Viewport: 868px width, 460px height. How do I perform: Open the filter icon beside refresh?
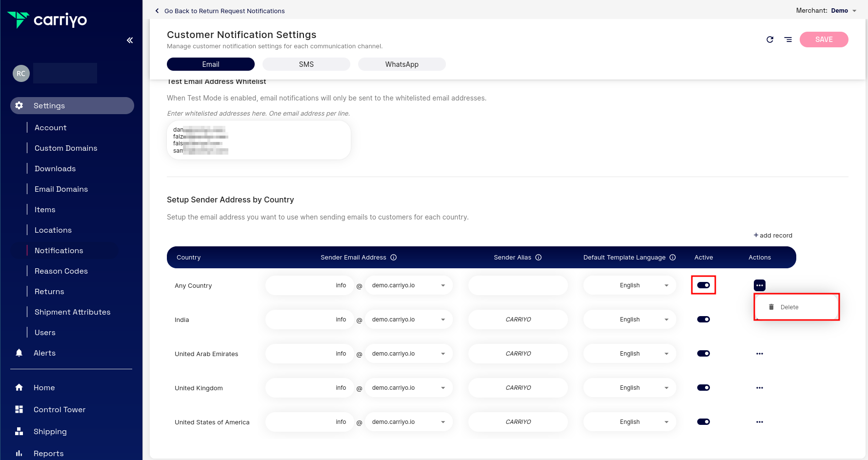[788, 40]
